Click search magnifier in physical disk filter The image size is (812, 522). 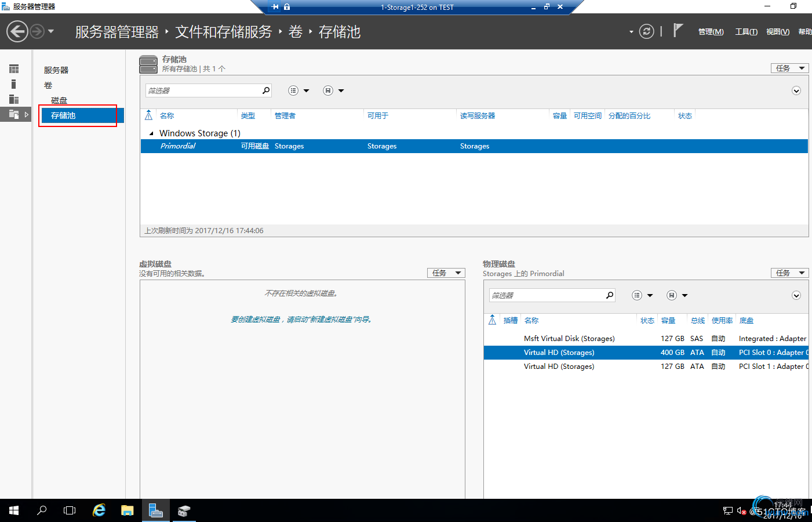tap(610, 295)
